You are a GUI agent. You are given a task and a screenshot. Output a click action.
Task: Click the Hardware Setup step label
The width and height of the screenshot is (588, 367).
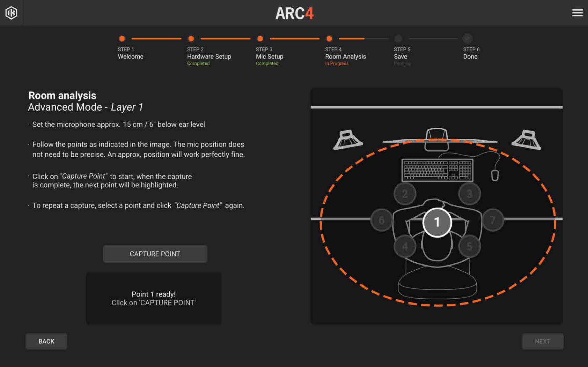[x=209, y=57]
